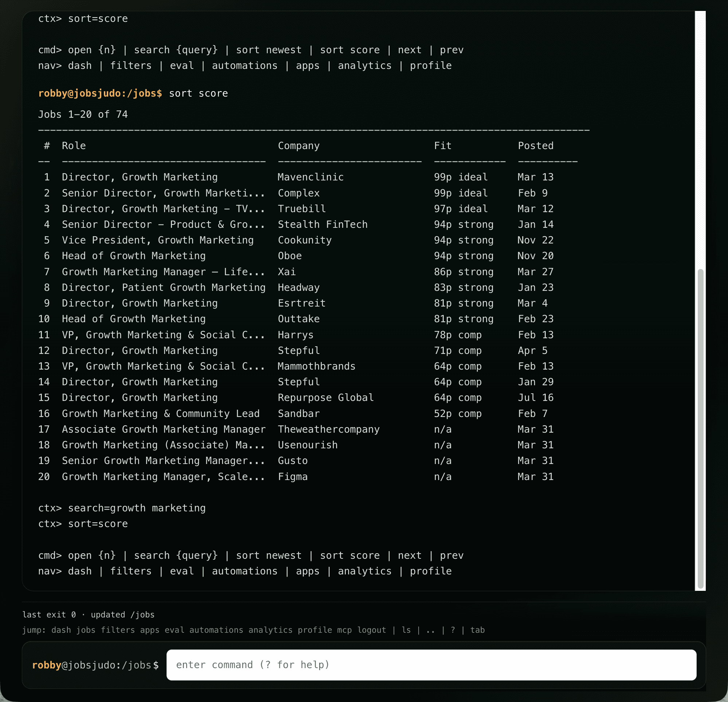The image size is (728, 702).
Task: Click 'apps' in the jump bar
Action: click(150, 630)
